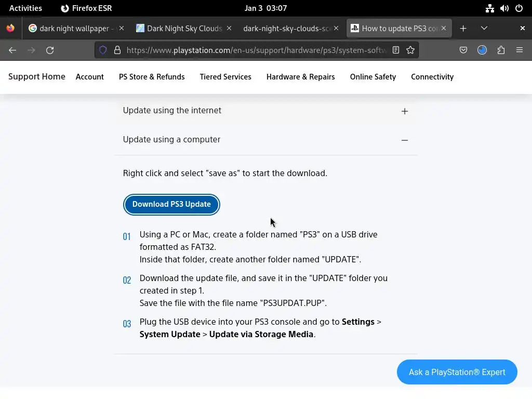Open the 'Hardware & Repairs' menu item
Image resolution: width=532 pixels, height=399 pixels.
pos(300,77)
